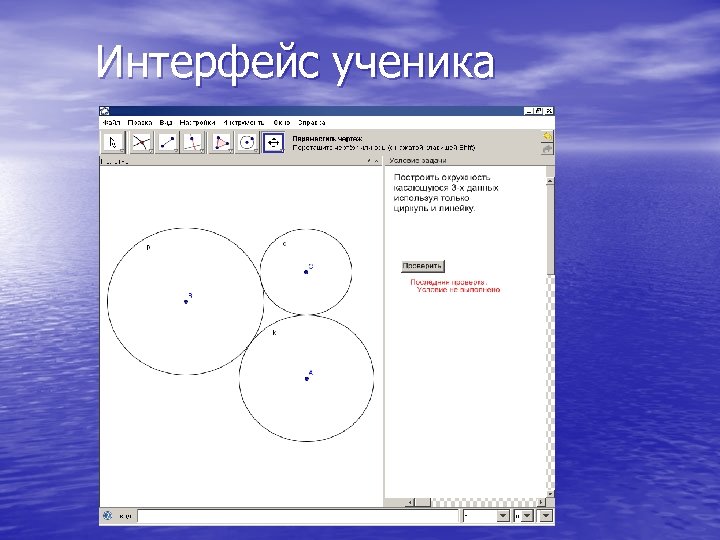Click the input help icon beside input bar
720x540 pixels.
pyautogui.click(x=107, y=516)
